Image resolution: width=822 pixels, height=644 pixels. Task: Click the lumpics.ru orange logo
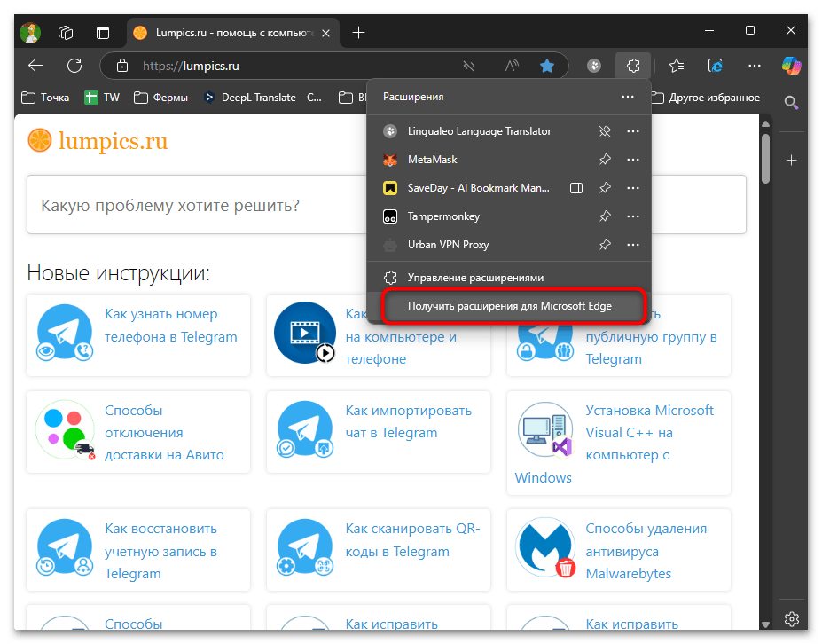click(98, 141)
